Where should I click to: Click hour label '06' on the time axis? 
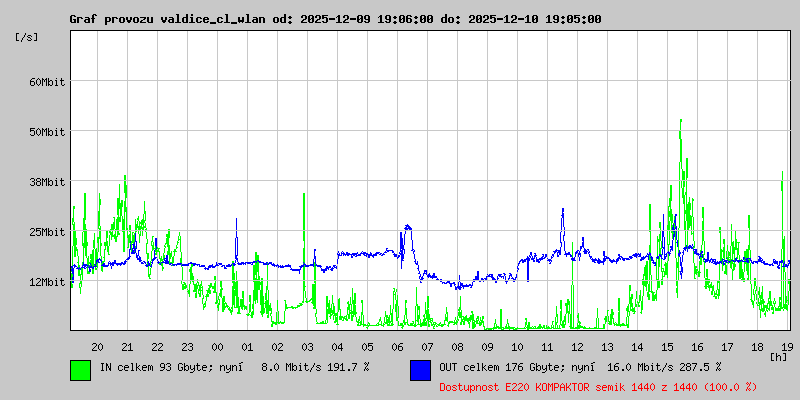click(397, 347)
